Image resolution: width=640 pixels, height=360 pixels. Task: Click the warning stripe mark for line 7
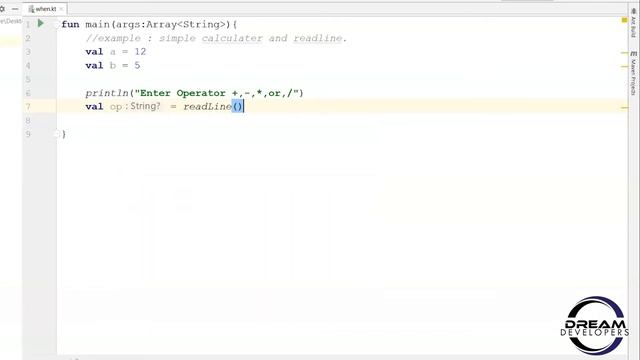624,108
